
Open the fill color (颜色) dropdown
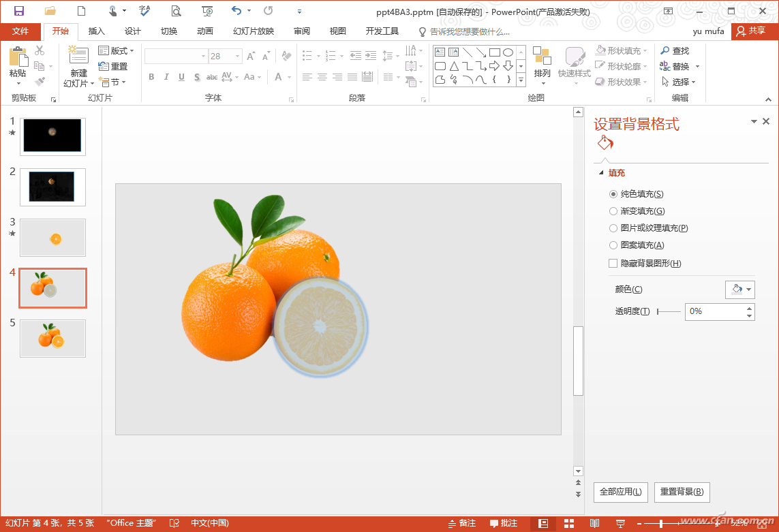739,290
